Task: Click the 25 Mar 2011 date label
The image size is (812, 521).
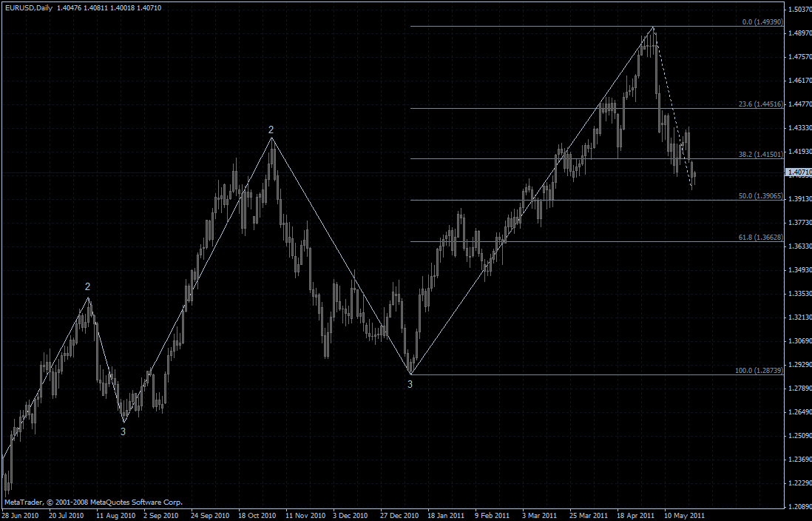Action: 589,516
